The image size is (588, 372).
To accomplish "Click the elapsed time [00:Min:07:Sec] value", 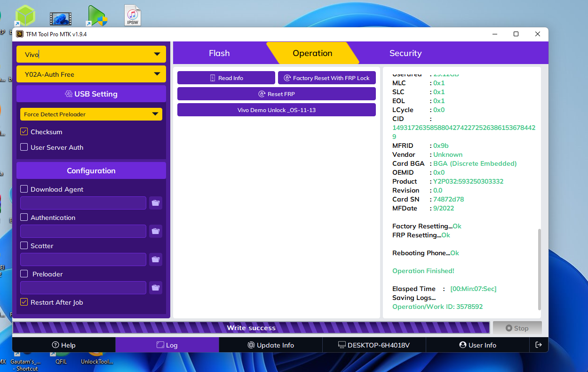I will 473,289.
